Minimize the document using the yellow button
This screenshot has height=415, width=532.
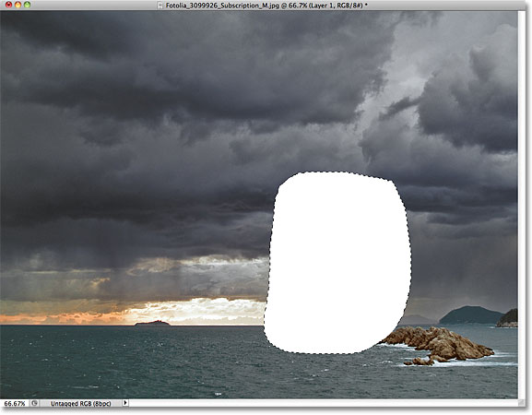(18, 5)
